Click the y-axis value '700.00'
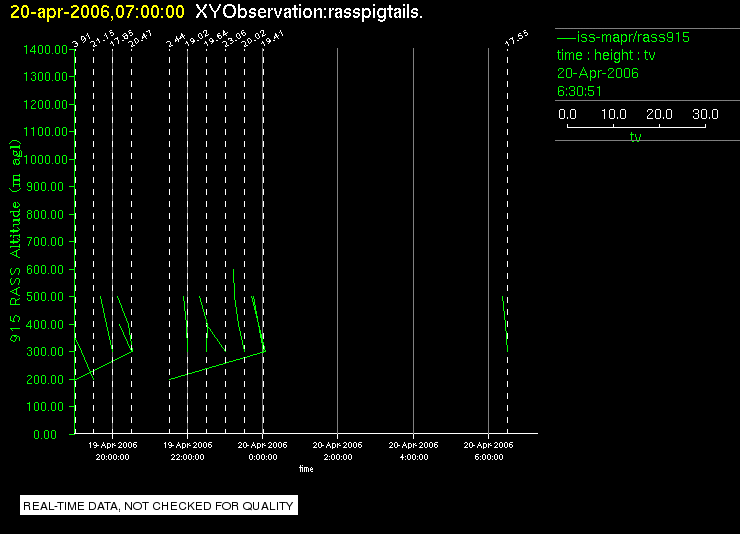This screenshot has height=534, width=740. [45, 242]
